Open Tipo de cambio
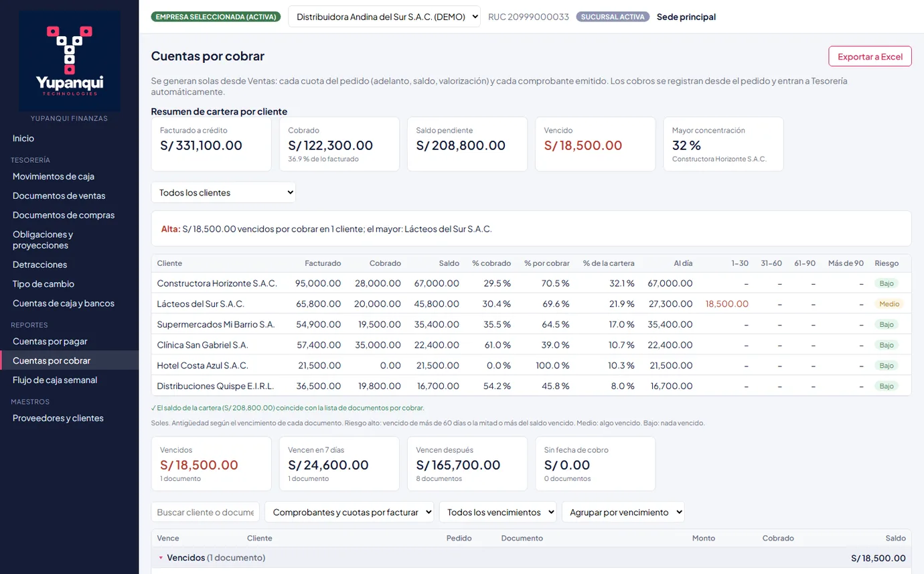Screen dimensions: 924x574 pos(44,284)
